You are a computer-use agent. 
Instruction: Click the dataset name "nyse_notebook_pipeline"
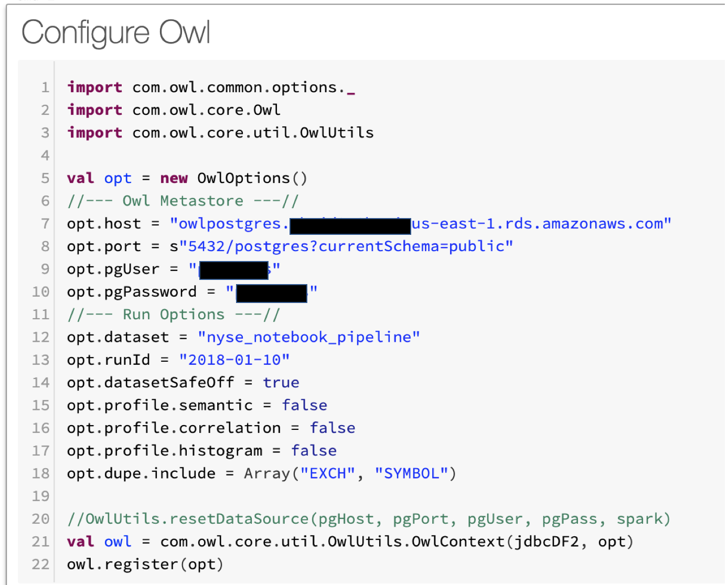(x=308, y=337)
